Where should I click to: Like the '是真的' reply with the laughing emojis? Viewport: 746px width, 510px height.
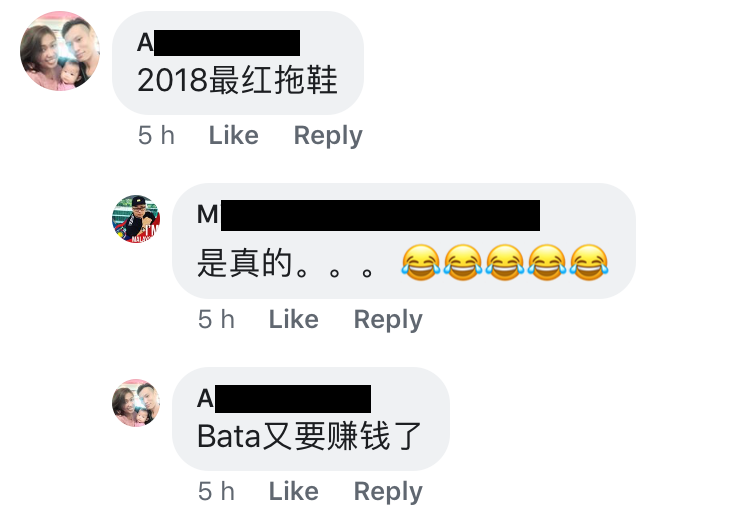tap(294, 319)
